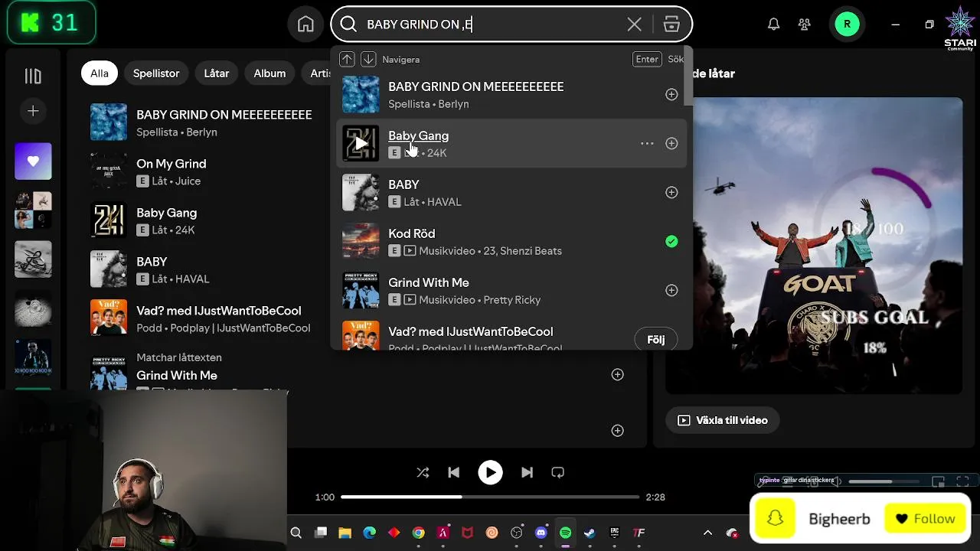980x551 pixels.
Task: Add Baby Gang to Liked Songs
Action: click(671, 143)
